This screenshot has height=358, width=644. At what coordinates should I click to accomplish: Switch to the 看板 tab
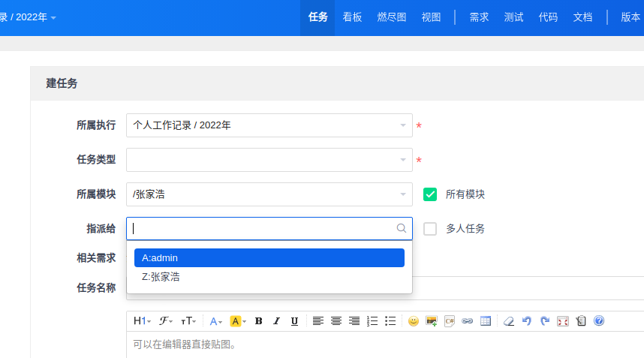352,17
